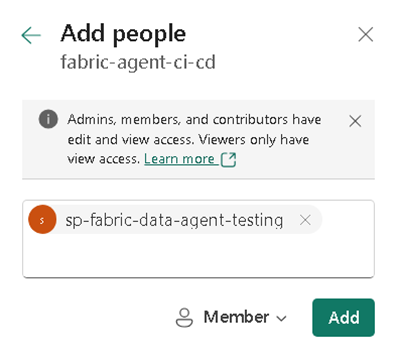The height and width of the screenshot is (361, 396).
Task: Click the person icon beside Member
Action: click(x=184, y=317)
